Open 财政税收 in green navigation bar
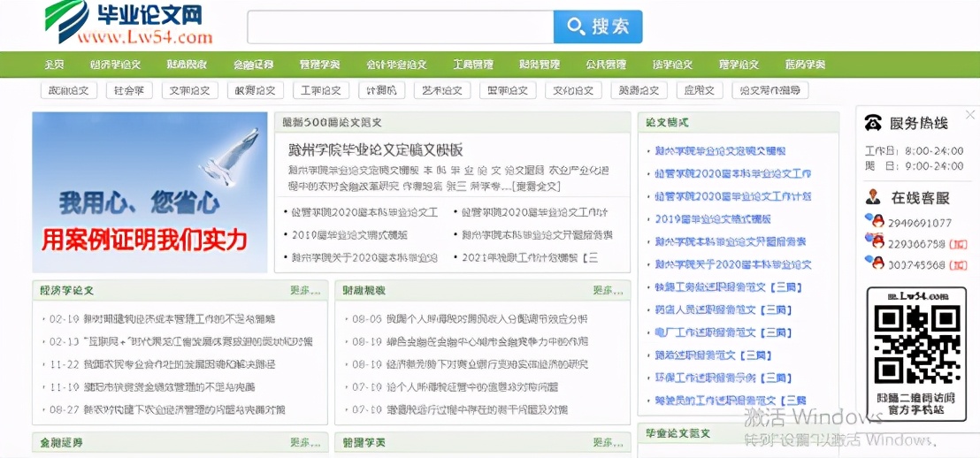The height and width of the screenshot is (458, 980). tap(187, 65)
